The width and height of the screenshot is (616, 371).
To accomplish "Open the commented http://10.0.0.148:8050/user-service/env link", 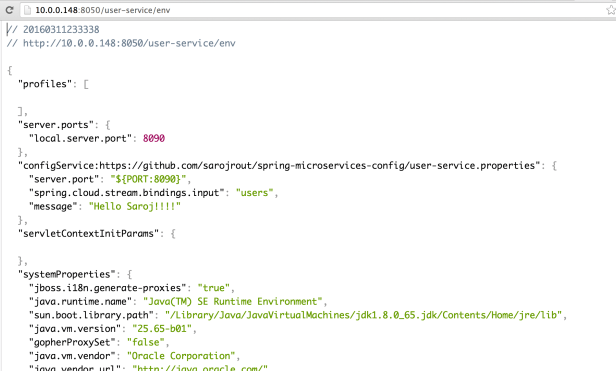I will [129, 43].
